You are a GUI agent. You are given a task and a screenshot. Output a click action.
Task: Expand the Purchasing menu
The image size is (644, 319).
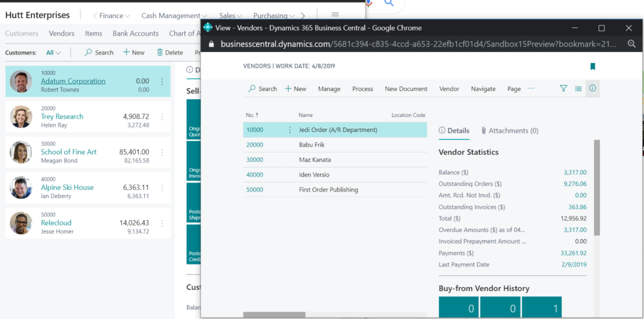pos(273,16)
